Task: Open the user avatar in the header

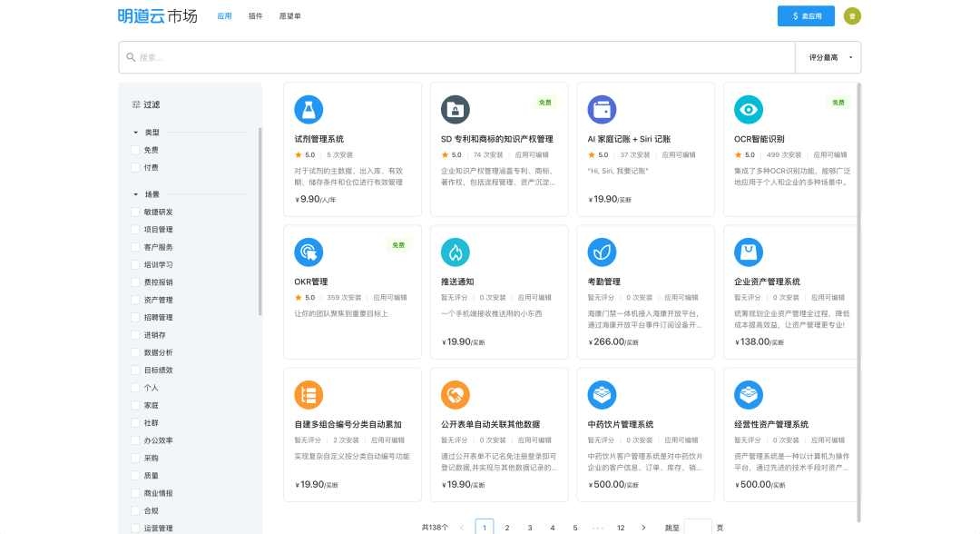Action: tap(852, 16)
